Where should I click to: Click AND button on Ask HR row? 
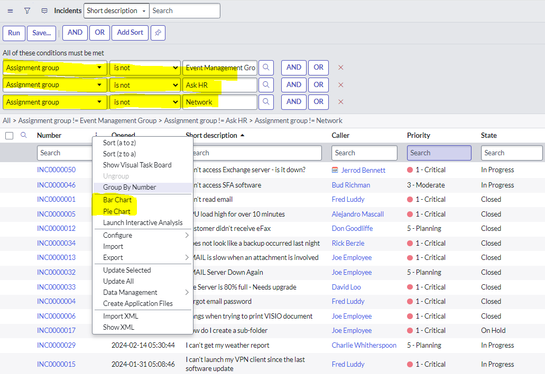tap(294, 84)
